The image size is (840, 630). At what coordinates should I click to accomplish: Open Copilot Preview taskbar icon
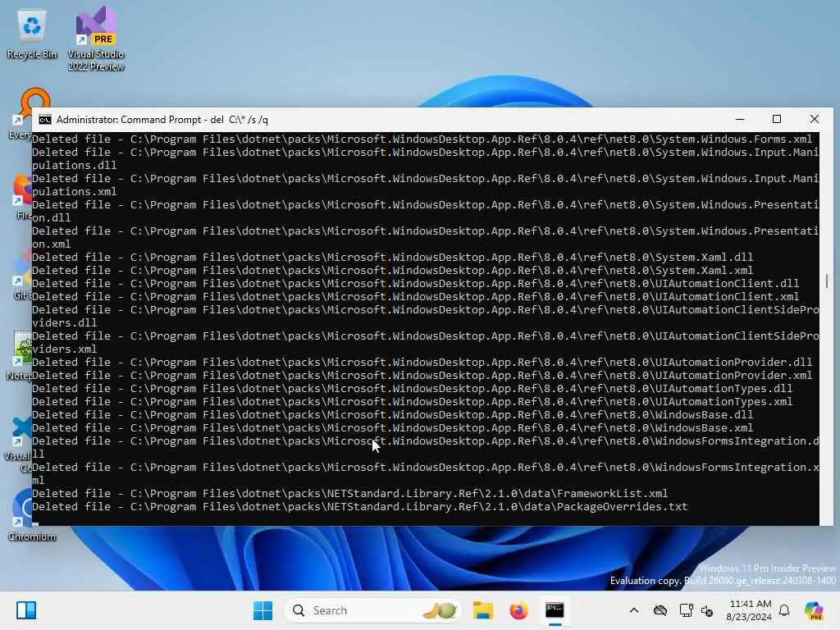click(814, 610)
